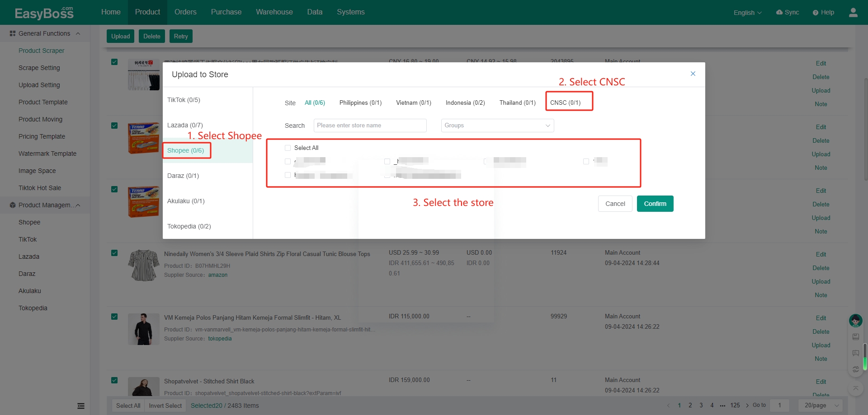Screen dimensions: 868x415
Task: Open Product Scraper in sidebar
Action: click(41, 51)
